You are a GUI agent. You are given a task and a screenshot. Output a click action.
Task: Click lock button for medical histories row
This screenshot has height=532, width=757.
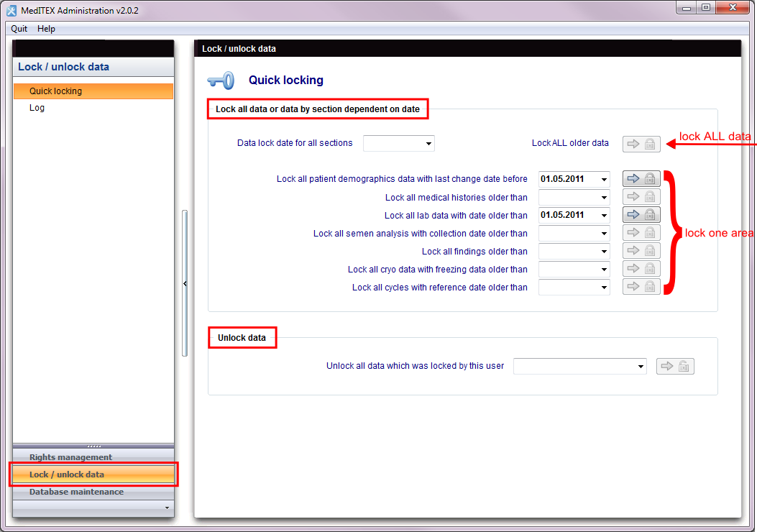coord(641,197)
